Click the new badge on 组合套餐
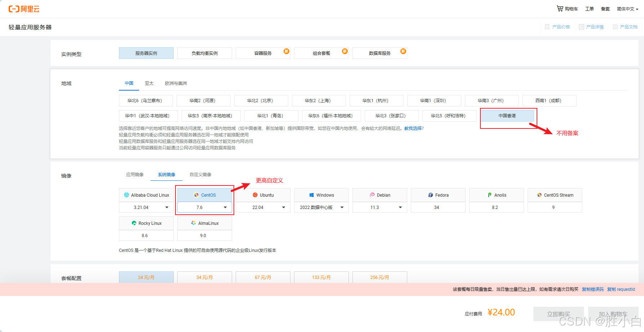 pyautogui.click(x=345, y=51)
